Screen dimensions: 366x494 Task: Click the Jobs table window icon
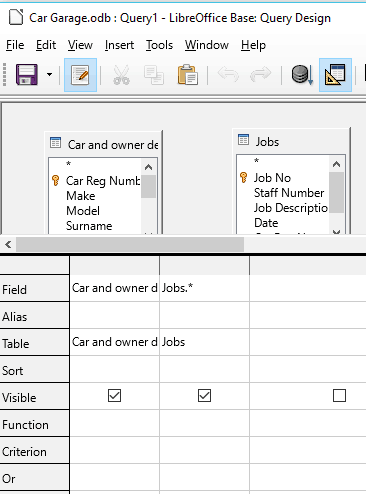pyautogui.click(x=243, y=140)
